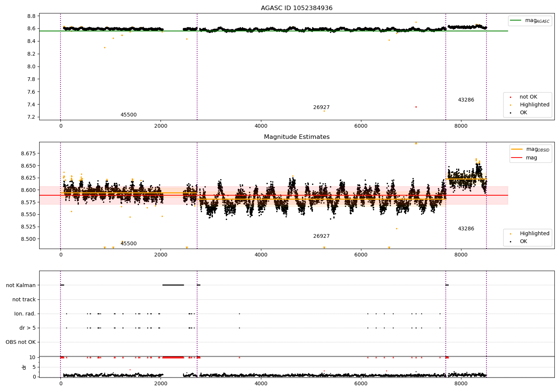Screen dimensions: 560x392
Task: Click the 'Magnitude Estimates' subplot title
Action: [x=296, y=137]
